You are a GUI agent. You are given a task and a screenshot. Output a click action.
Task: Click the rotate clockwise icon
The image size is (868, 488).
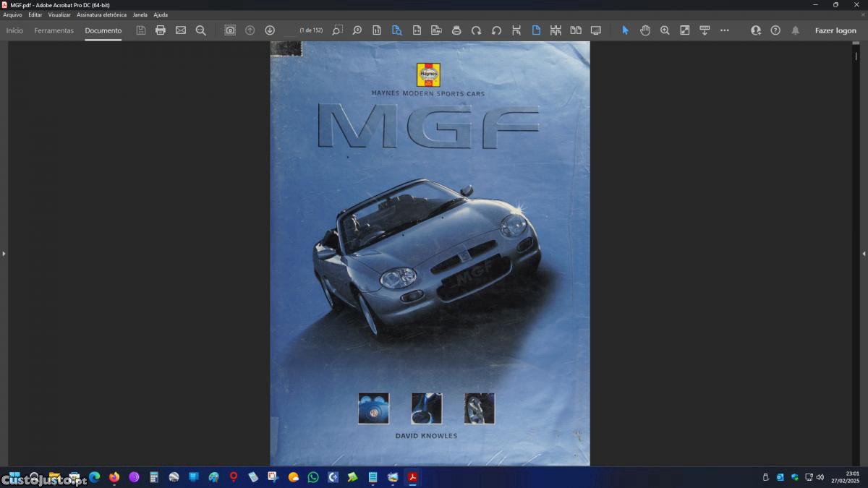(476, 30)
